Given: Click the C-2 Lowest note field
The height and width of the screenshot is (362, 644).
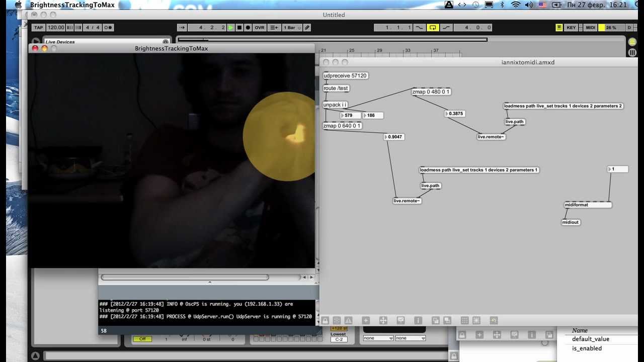Looking at the screenshot, I should click(x=338, y=339).
